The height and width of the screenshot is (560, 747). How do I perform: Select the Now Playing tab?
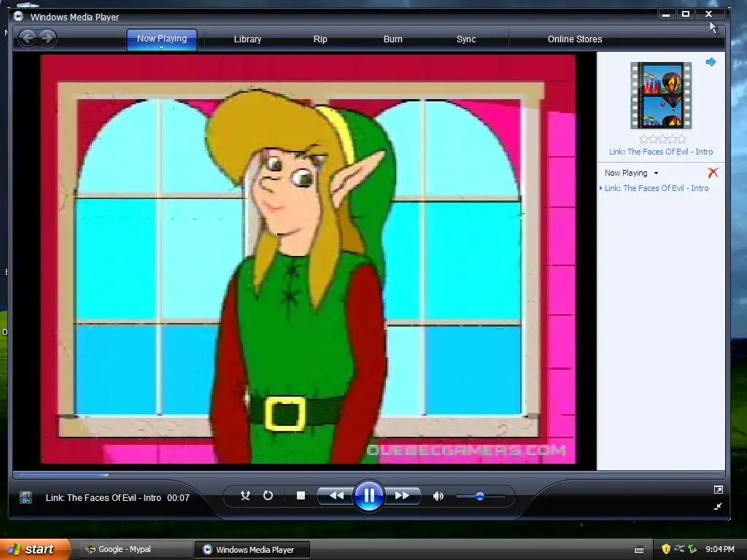(162, 38)
